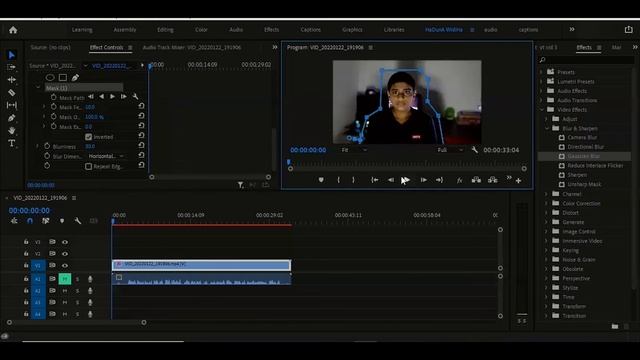This screenshot has height=360, width=640.
Task: Reset the Blurriness parameter
Action: (x=141, y=145)
